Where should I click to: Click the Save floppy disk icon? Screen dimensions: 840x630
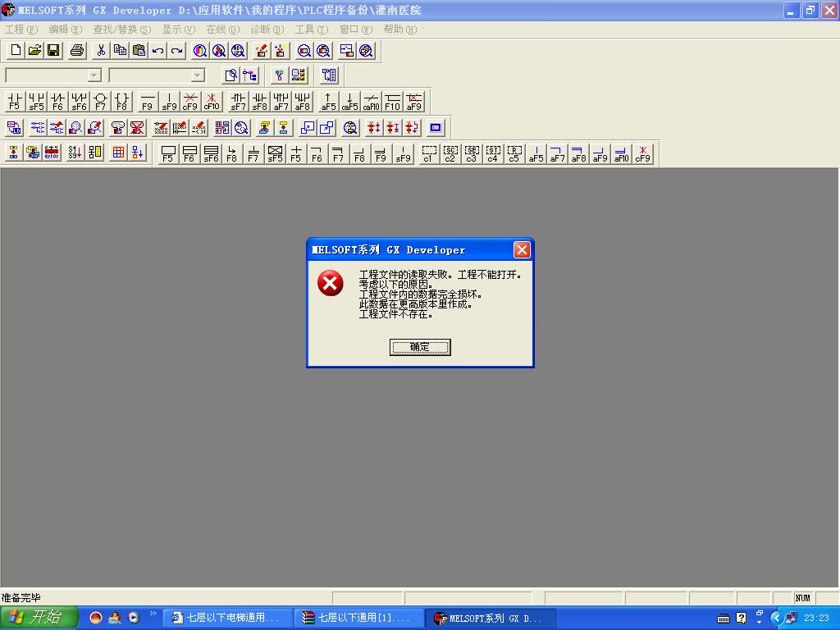tap(53, 51)
